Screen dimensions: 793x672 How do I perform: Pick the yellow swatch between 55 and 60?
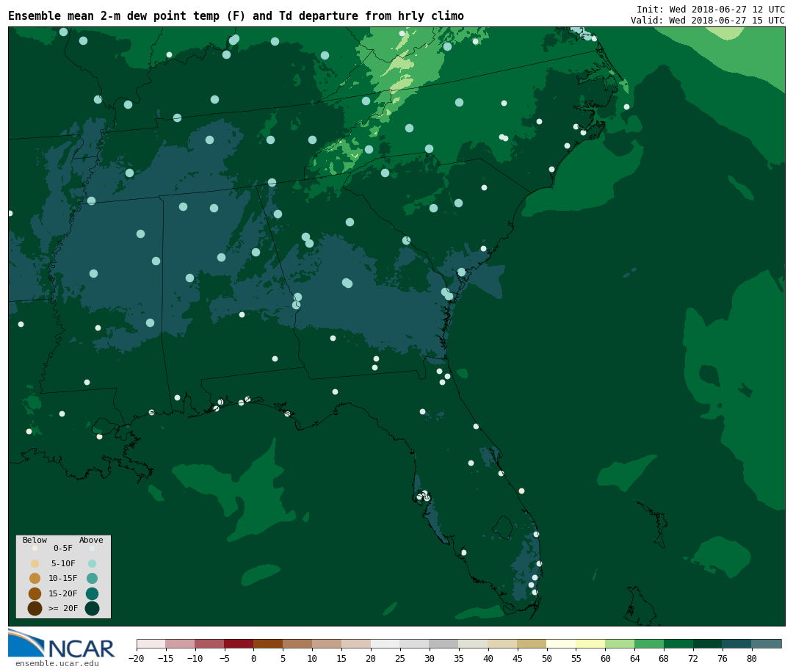pyautogui.click(x=591, y=643)
